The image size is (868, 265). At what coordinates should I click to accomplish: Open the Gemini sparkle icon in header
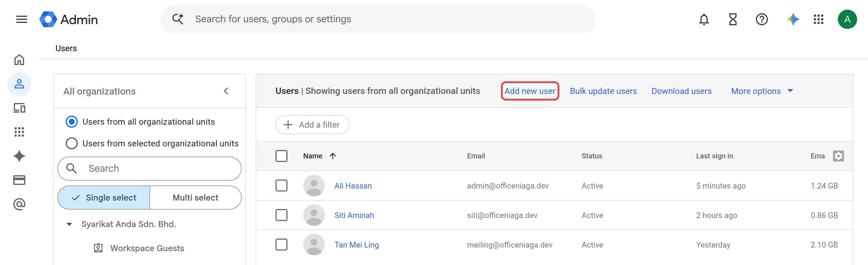793,19
